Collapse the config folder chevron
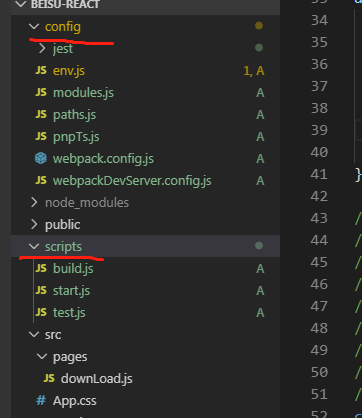 click(x=34, y=26)
